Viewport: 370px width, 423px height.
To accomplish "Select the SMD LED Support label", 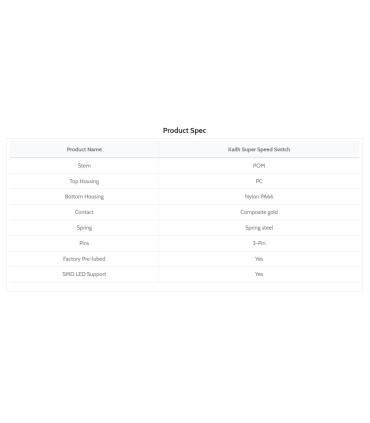I will coord(84,274).
